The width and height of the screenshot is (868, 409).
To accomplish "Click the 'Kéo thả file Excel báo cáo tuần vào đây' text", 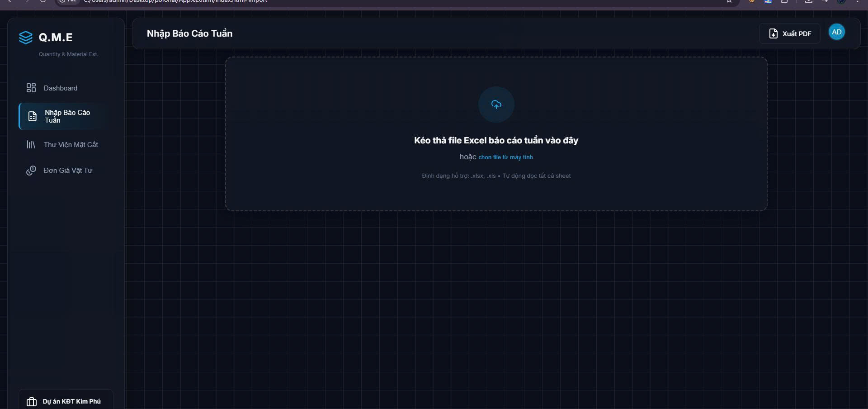I will [496, 140].
